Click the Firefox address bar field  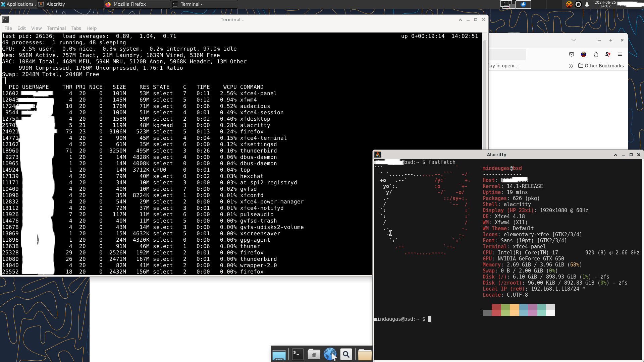tap(507, 54)
